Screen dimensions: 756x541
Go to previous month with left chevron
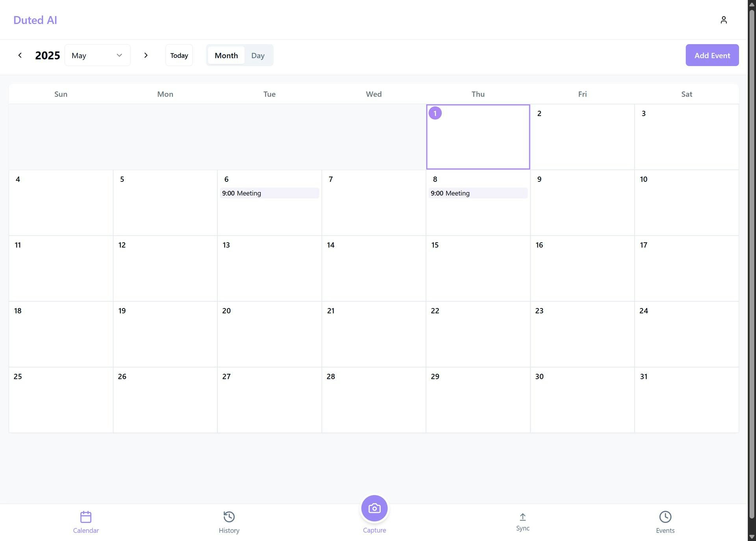coord(20,55)
